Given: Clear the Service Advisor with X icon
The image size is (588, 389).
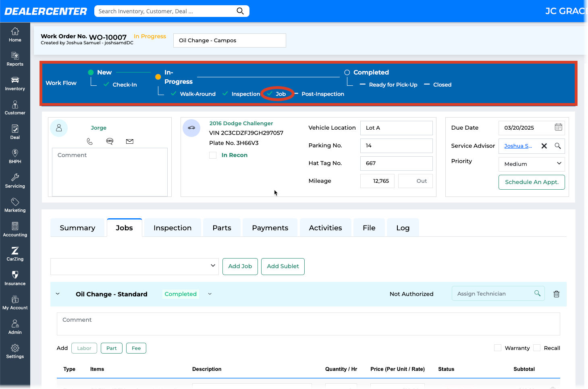Looking at the screenshot, I should 544,146.
